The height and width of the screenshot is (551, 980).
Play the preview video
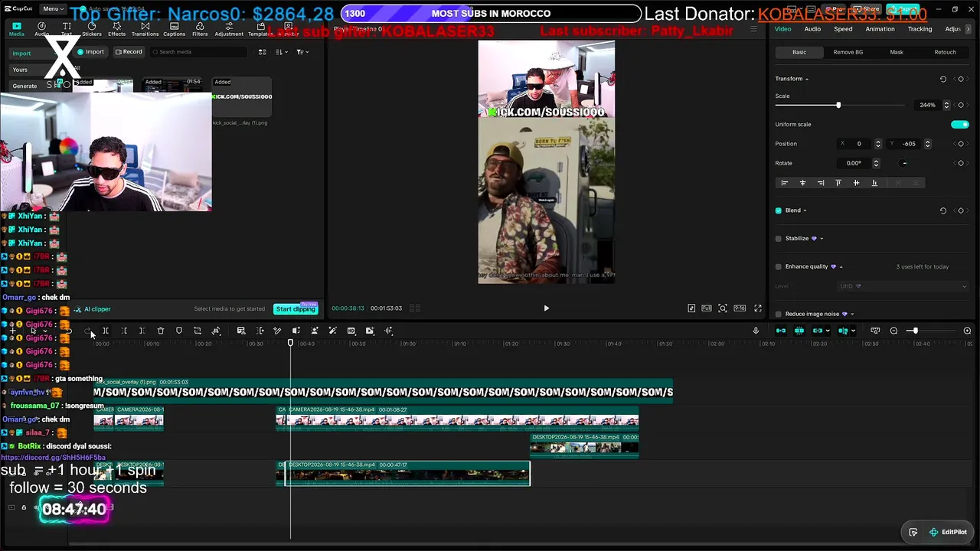(x=546, y=308)
